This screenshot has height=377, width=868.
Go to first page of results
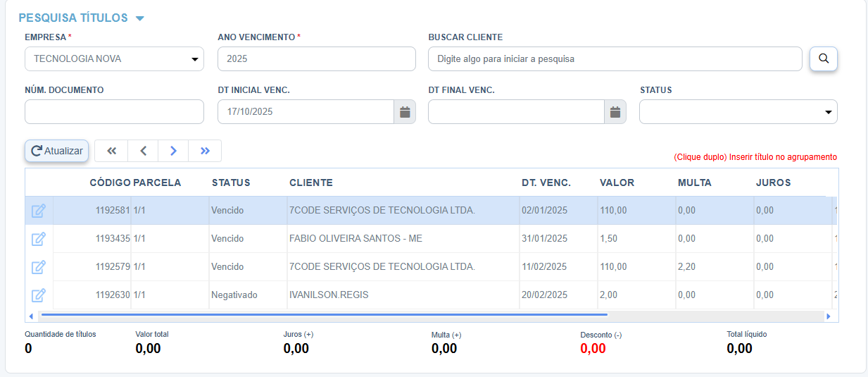point(111,151)
